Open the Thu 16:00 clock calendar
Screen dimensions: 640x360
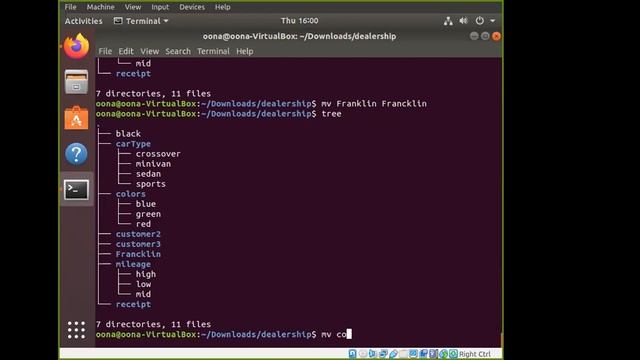point(300,21)
